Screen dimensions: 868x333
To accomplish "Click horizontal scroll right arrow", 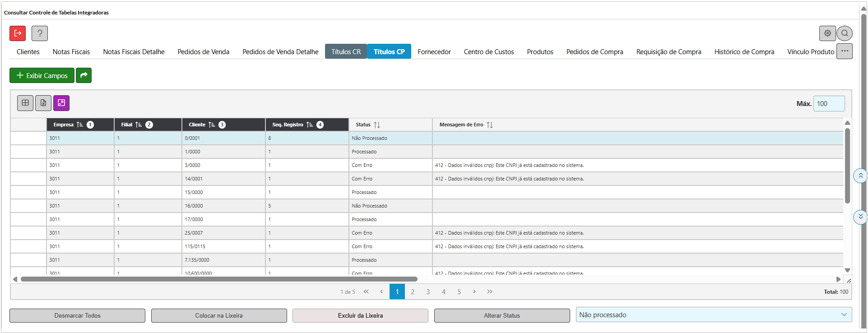I will (839, 279).
